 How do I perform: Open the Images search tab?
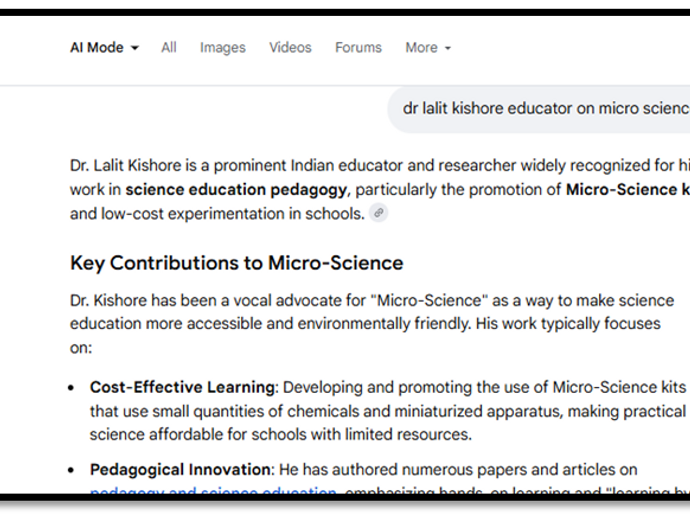222,47
